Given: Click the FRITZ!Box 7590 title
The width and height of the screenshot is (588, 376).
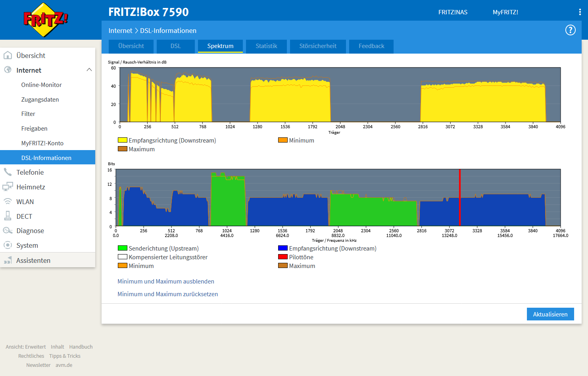Looking at the screenshot, I should [x=149, y=12].
